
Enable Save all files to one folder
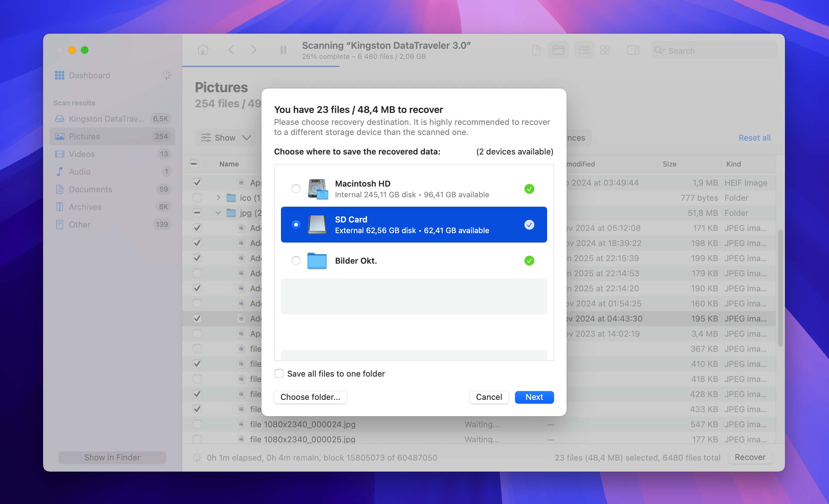[279, 373]
